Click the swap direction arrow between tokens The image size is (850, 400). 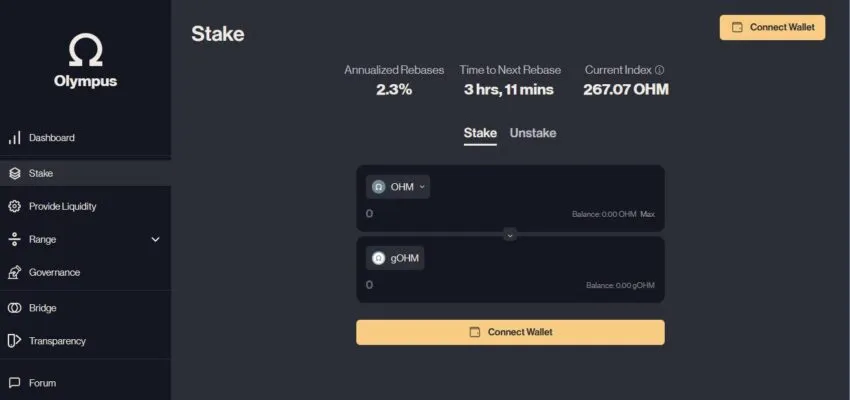[510, 235]
